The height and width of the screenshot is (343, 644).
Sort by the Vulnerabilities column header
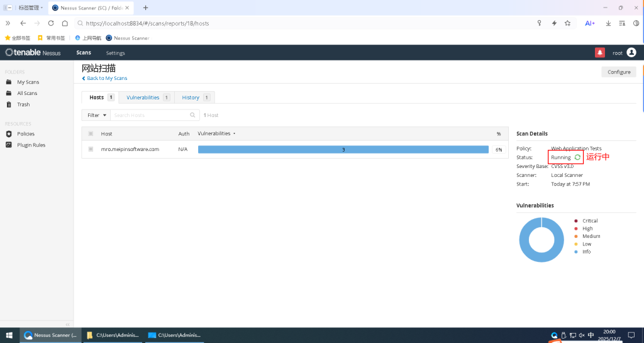pyautogui.click(x=214, y=133)
